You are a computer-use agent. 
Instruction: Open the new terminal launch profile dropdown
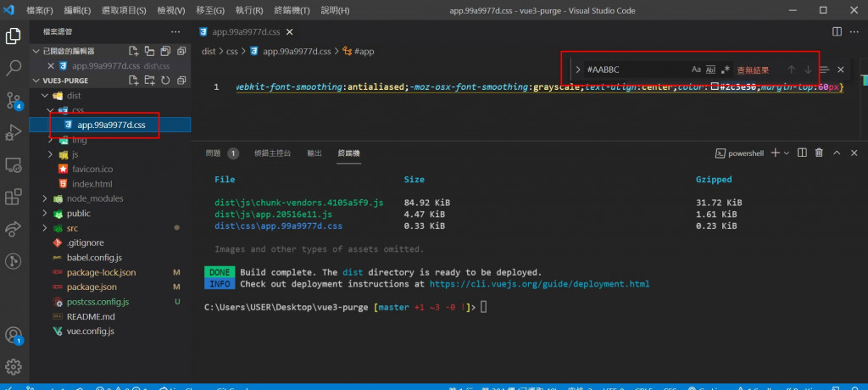786,153
